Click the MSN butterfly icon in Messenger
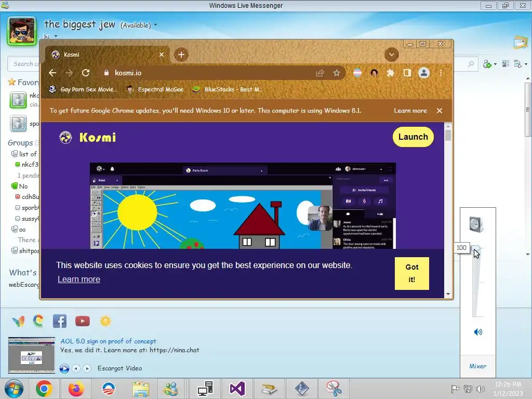This screenshot has width=532, height=399. [18, 321]
